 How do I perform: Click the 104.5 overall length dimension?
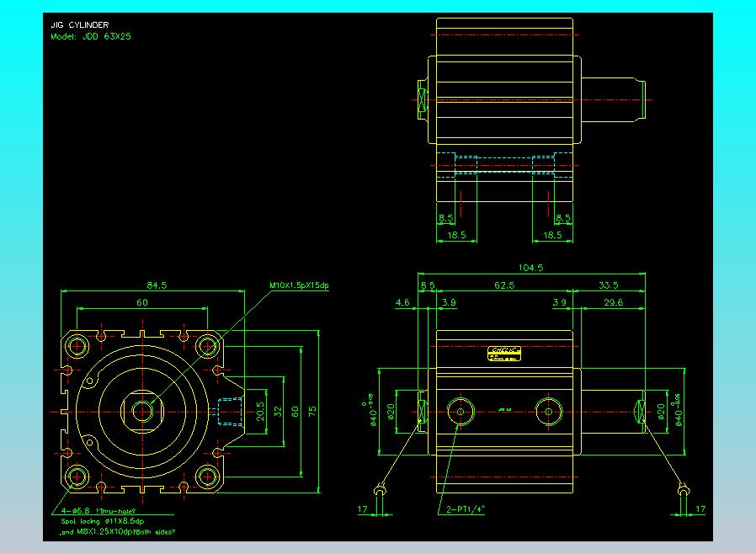click(x=530, y=268)
